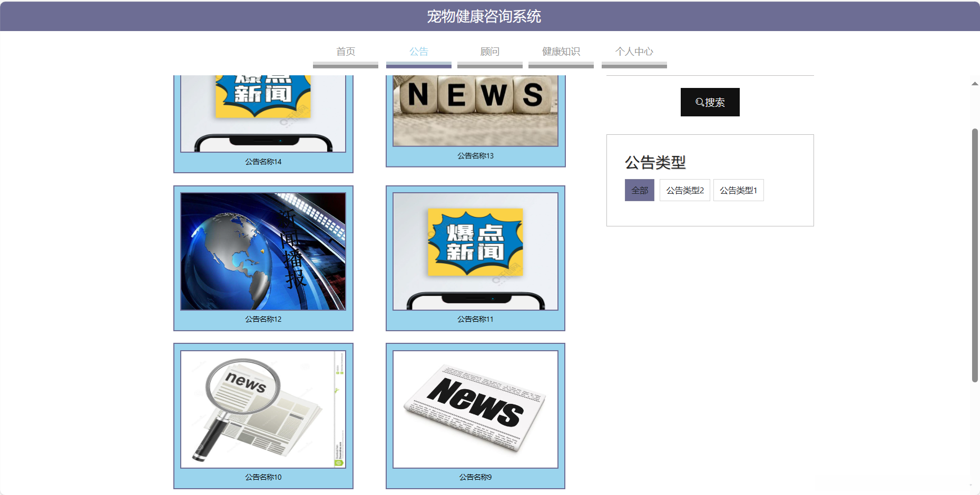The image size is (980, 495).
Task: Click the 公告名称12 title link
Action: [x=263, y=319]
